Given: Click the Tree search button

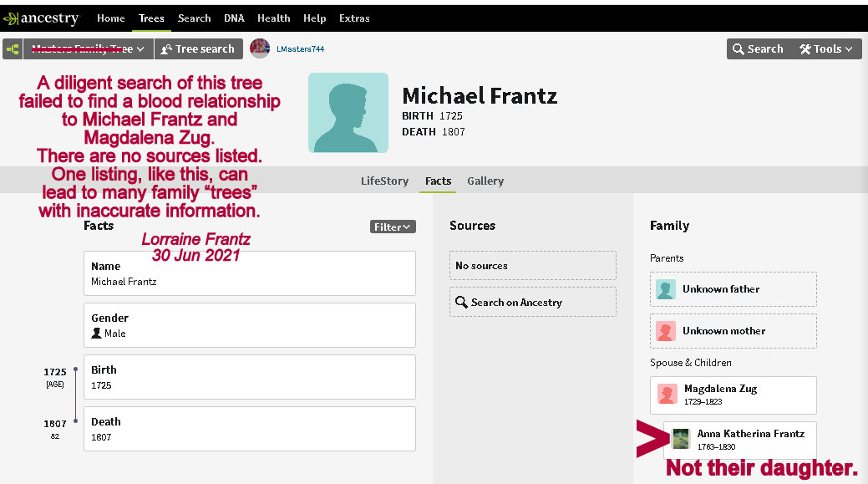Looking at the screenshot, I should (x=198, y=49).
